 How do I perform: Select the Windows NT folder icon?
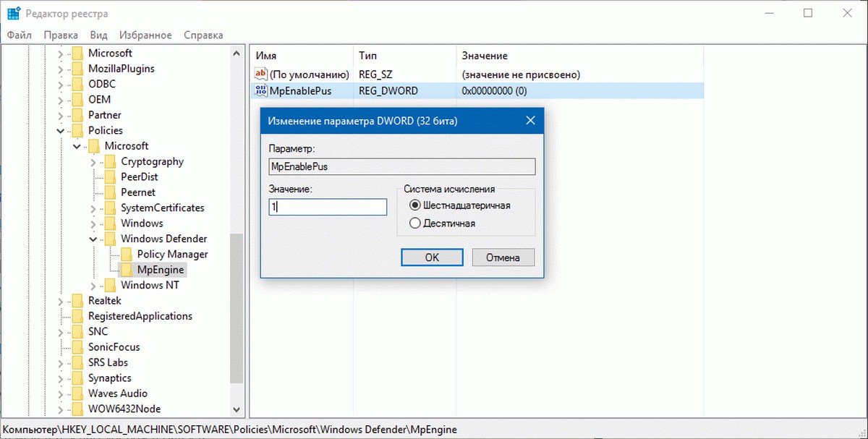coord(110,286)
